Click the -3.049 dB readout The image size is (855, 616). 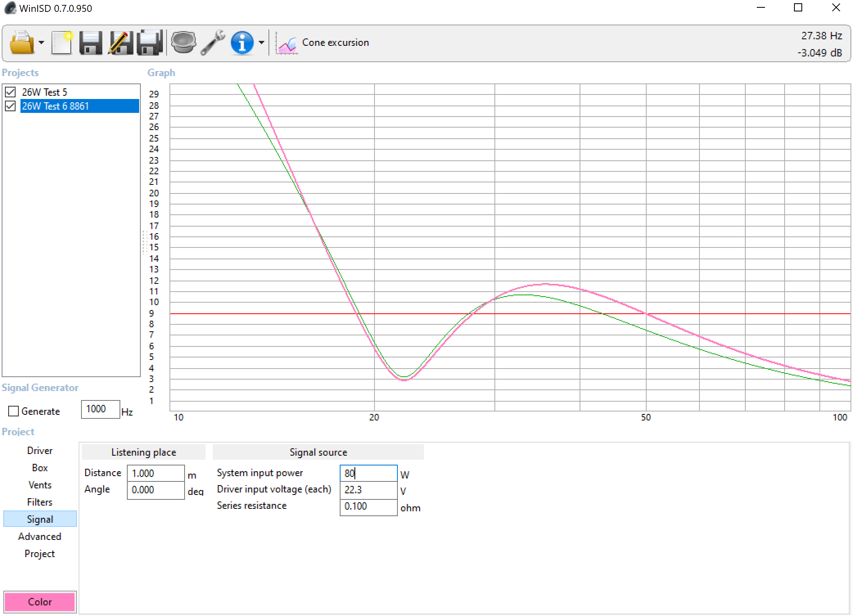[819, 53]
